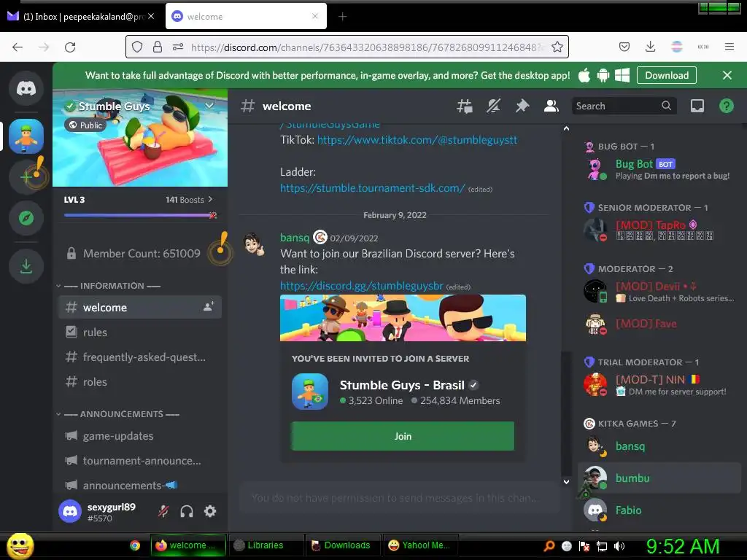Click Chrome icon in taskbar
The height and width of the screenshot is (560, 747).
(135, 545)
